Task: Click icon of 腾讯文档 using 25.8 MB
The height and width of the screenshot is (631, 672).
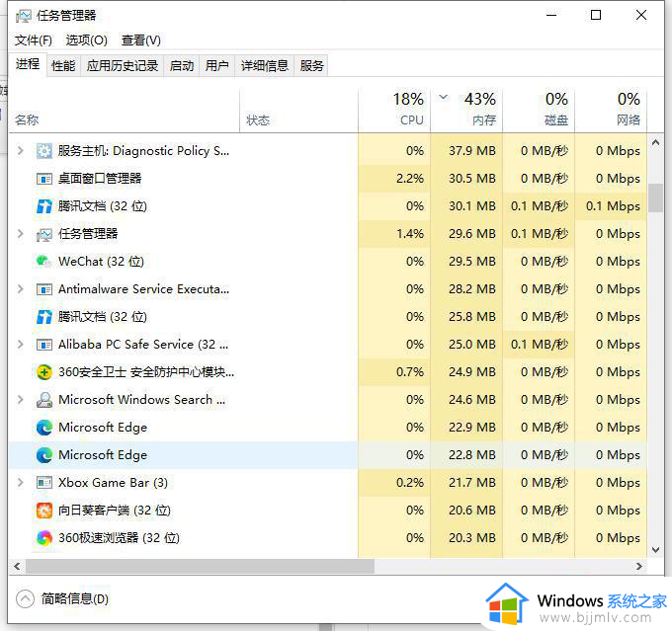Action: point(44,317)
